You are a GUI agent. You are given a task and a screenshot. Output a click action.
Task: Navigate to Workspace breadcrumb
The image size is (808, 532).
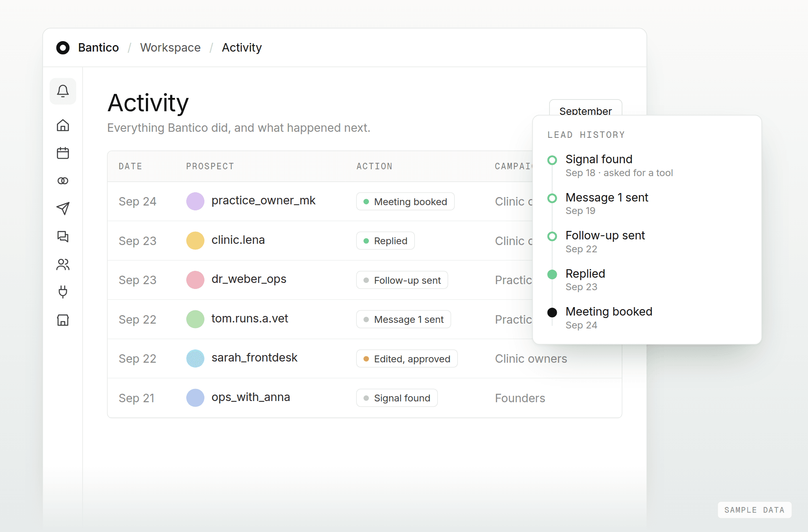pyautogui.click(x=170, y=48)
